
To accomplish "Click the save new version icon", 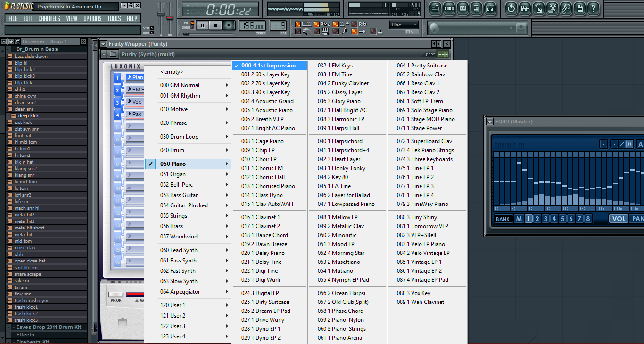I will tap(525, 8).
